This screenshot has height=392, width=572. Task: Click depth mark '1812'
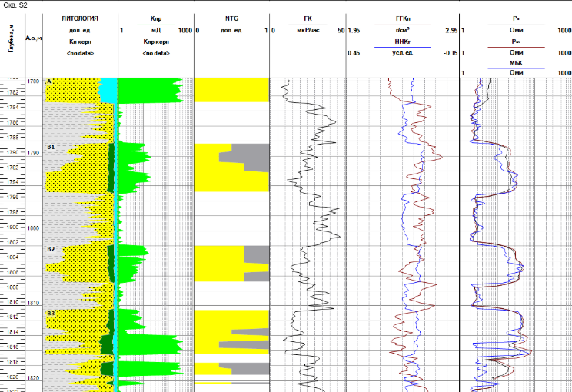point(12,317)
